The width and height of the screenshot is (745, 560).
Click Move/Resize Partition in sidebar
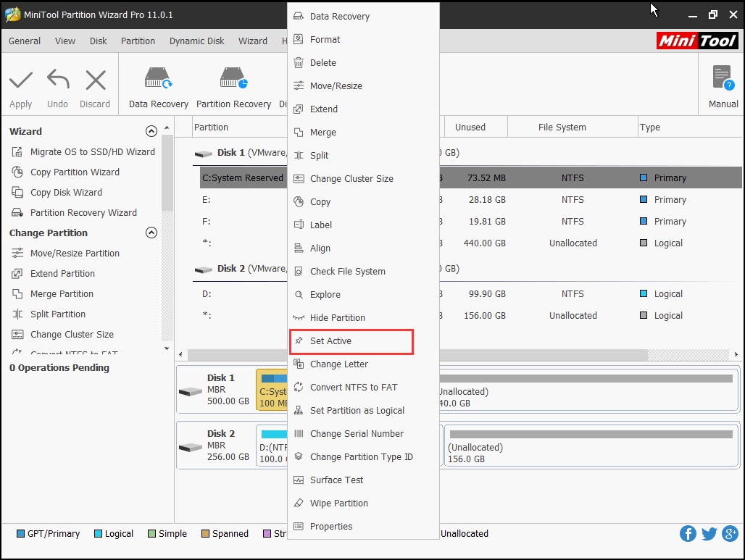tap(65, 253)
